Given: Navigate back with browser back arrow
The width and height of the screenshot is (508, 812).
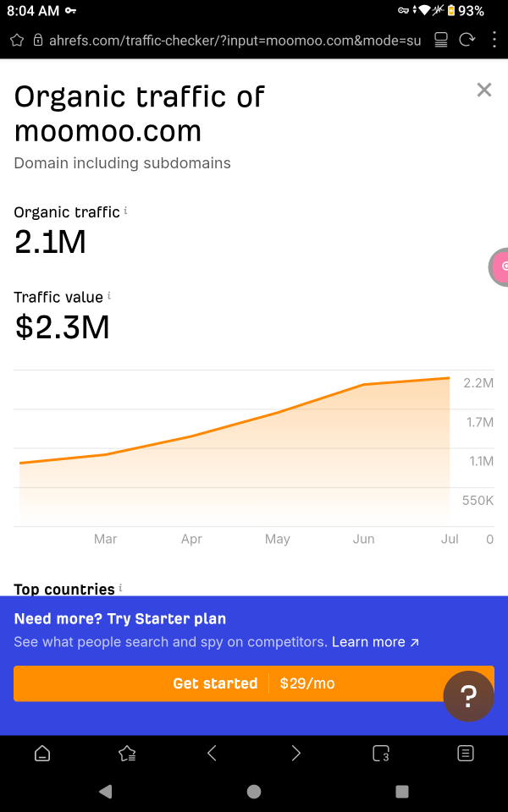Looking at the screenshot, I should [212, 753].
